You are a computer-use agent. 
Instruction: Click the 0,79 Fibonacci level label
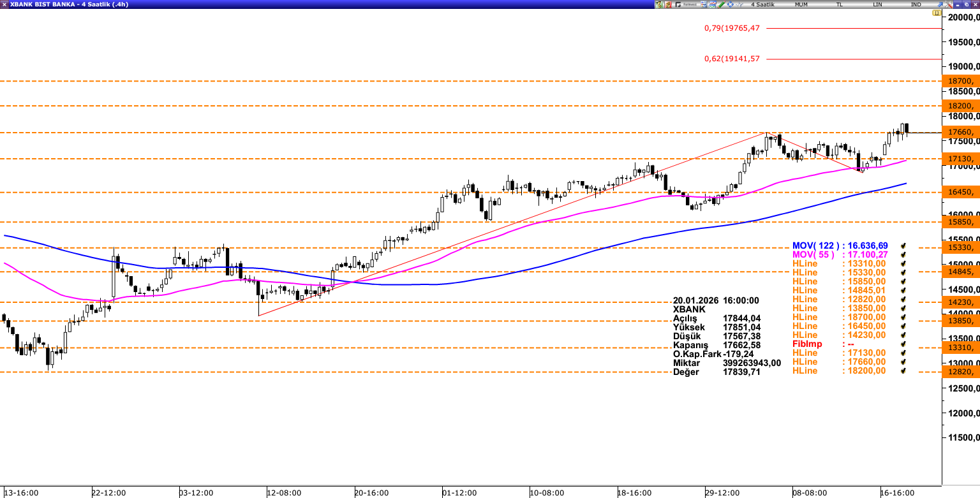pyautogui.click(x=732, y=28)
